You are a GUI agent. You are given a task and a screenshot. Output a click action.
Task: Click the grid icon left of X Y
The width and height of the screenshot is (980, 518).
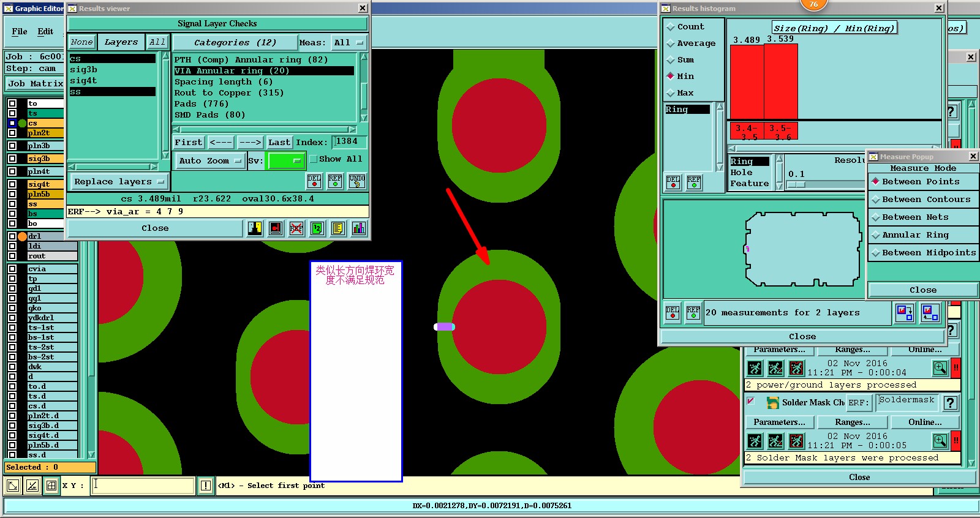click(x=52, y=486)
